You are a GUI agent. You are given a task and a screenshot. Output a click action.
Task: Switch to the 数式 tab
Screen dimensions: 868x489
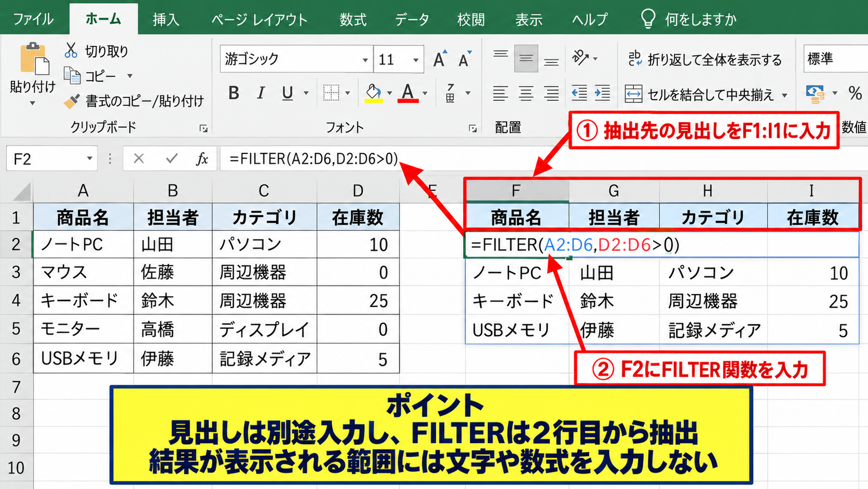353,19
